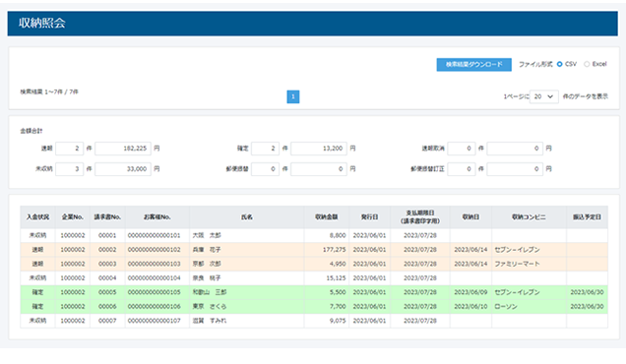Click the 請求書No. column header

click(107, 217)
